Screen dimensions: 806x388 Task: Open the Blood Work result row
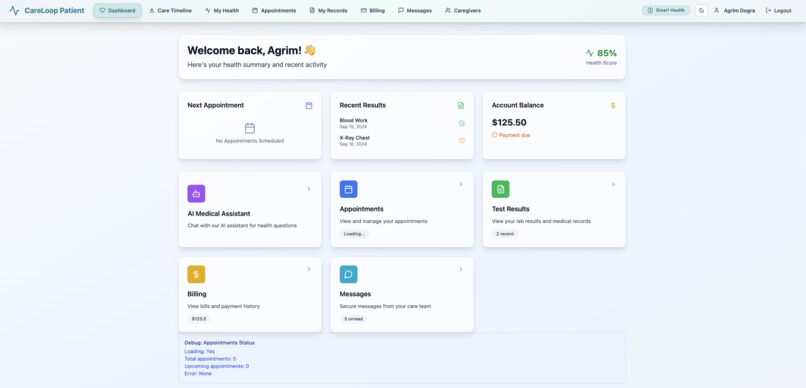click(x=402, y=123)
